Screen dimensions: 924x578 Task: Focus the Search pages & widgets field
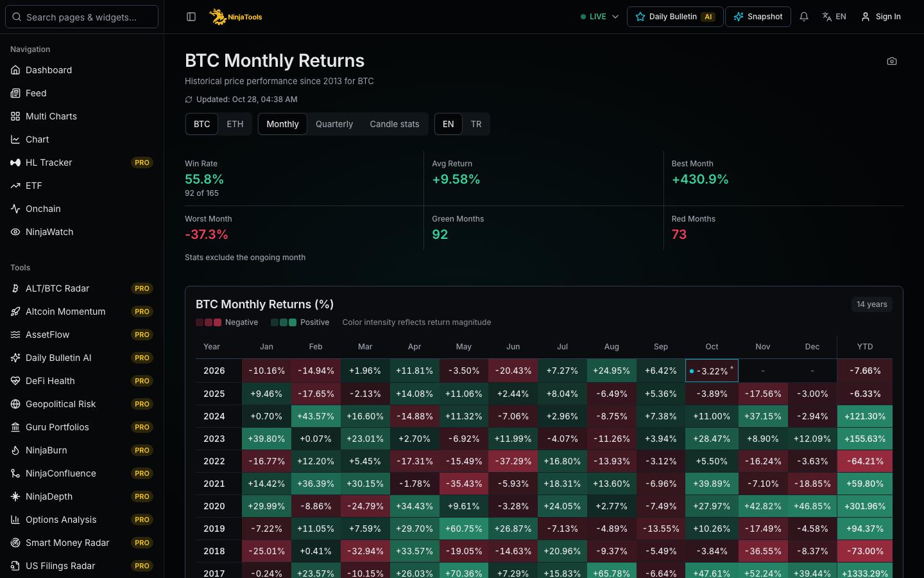(82, 17)
